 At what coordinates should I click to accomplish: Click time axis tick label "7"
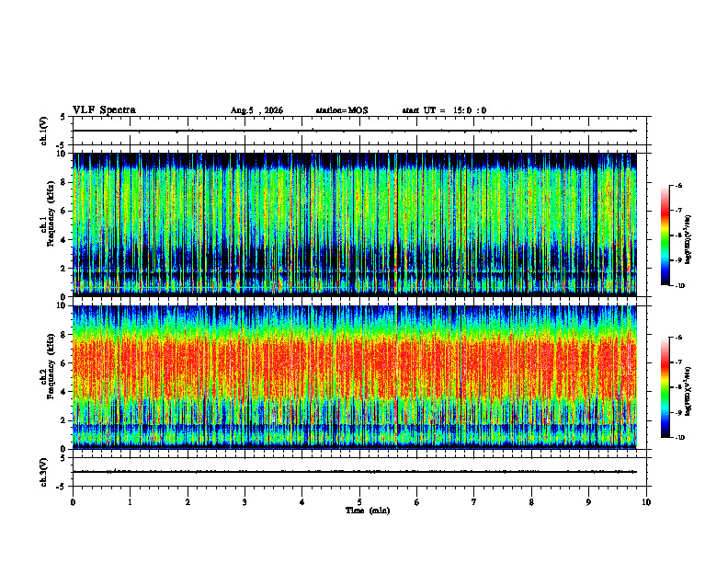point(474,502)
